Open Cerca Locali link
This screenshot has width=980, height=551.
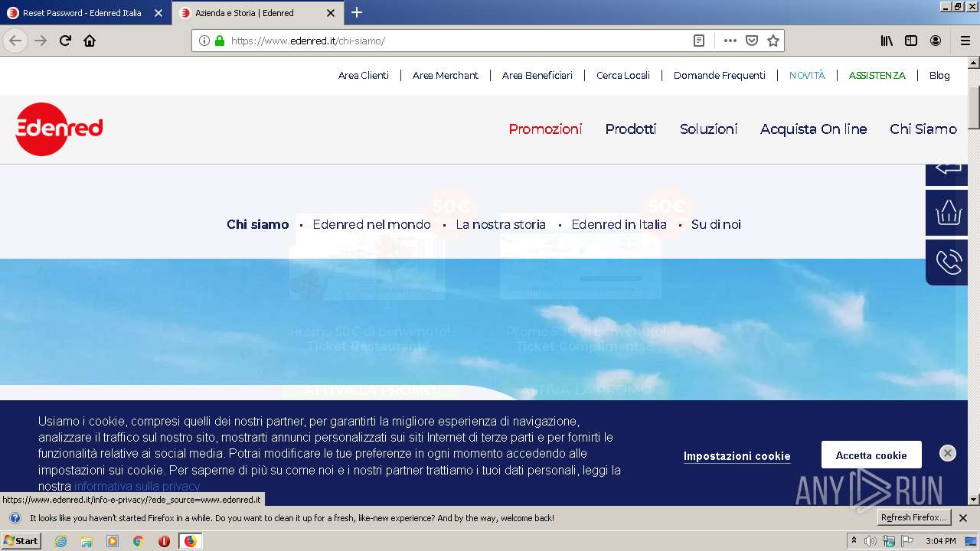tap(623, 75)
